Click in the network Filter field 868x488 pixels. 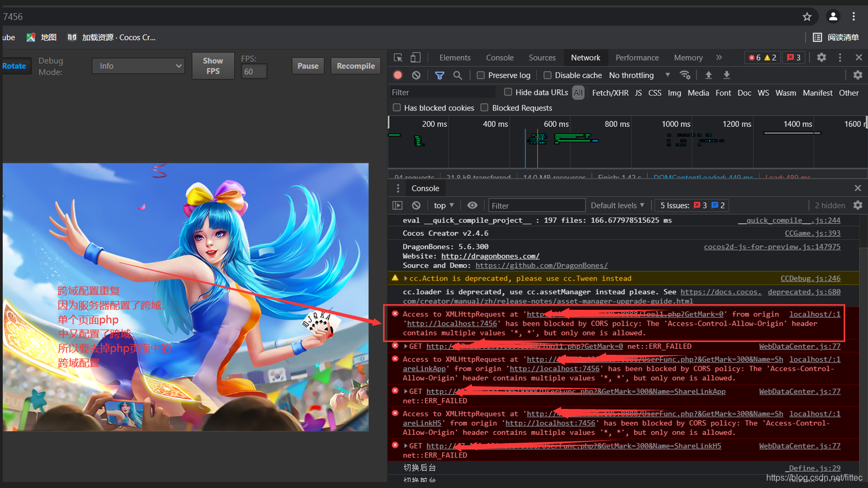click(x=443, y=93)
